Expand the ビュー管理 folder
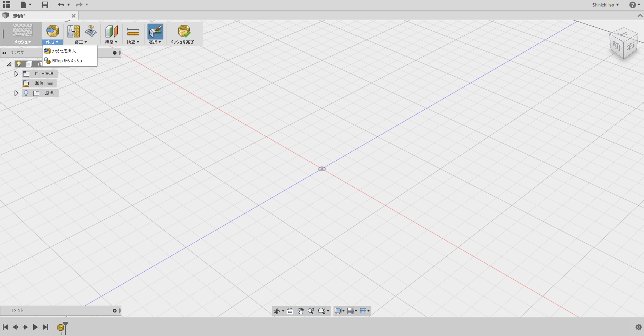Screen dimensions: 644x336 tap(16, 74)
